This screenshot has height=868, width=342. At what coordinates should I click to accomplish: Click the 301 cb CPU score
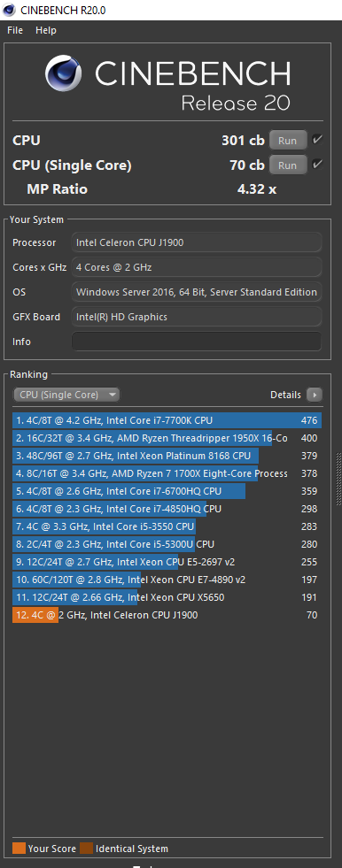243,141
